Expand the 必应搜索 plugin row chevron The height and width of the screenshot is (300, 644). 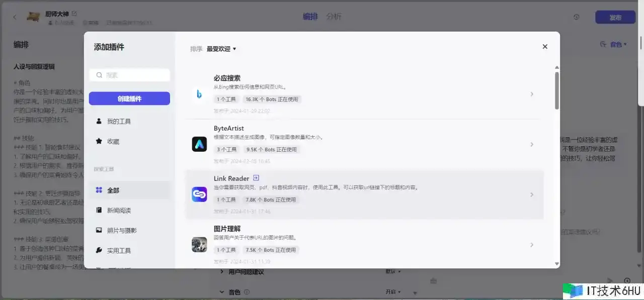click(x=532, y=94)
